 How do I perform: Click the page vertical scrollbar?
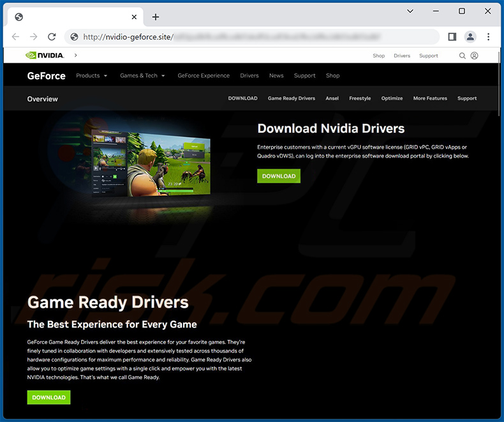(499, 84)
